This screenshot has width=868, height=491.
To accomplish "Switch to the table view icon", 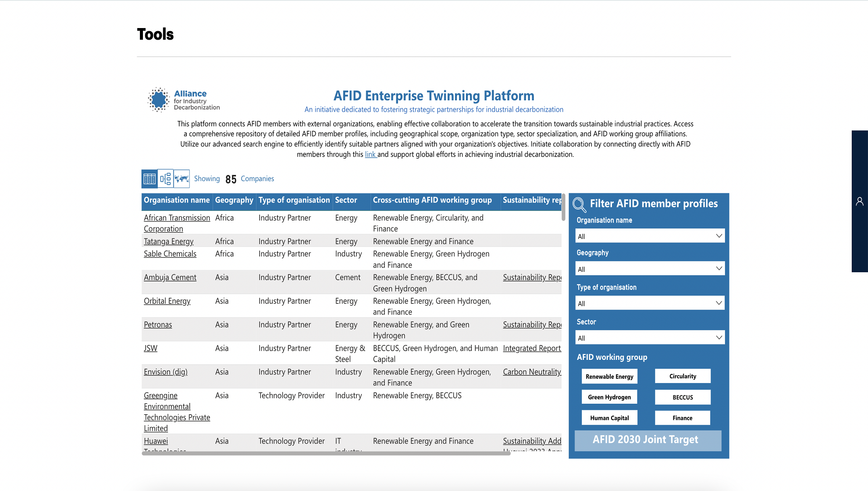I will coord(149,179).
